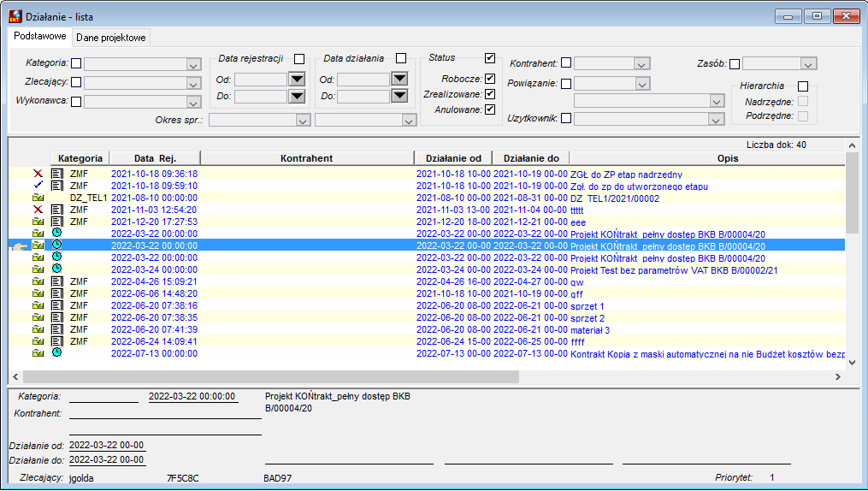Click the clock icon on the highlighted 2022-03-22 row
The width and height of the screenshot is (868, 491).
[56, 245]
